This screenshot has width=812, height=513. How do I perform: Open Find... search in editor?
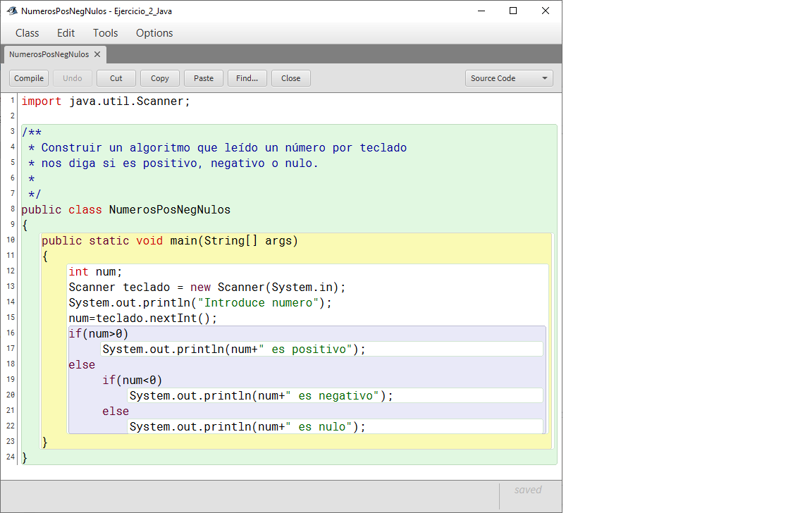(x=247, y=78)
